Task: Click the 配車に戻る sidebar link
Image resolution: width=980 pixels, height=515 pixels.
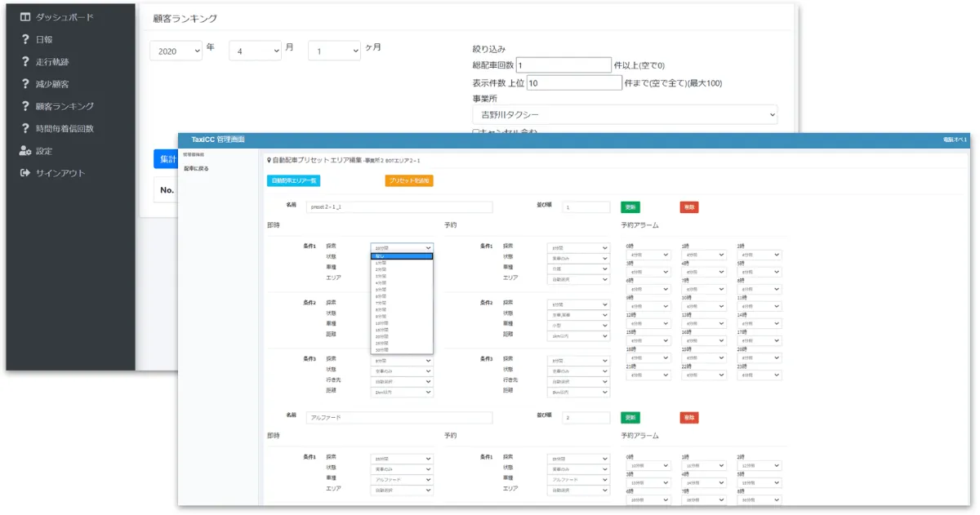Action: tap(197, 168)
